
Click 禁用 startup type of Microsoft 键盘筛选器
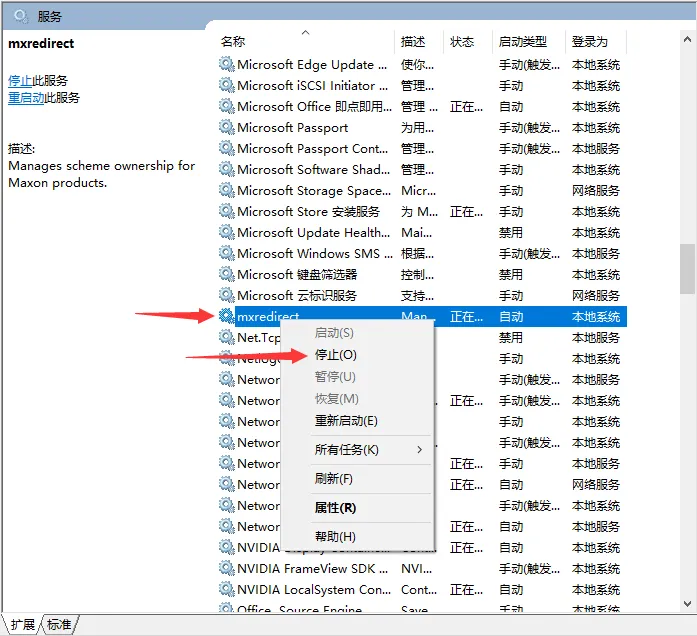tap(511, 275)
